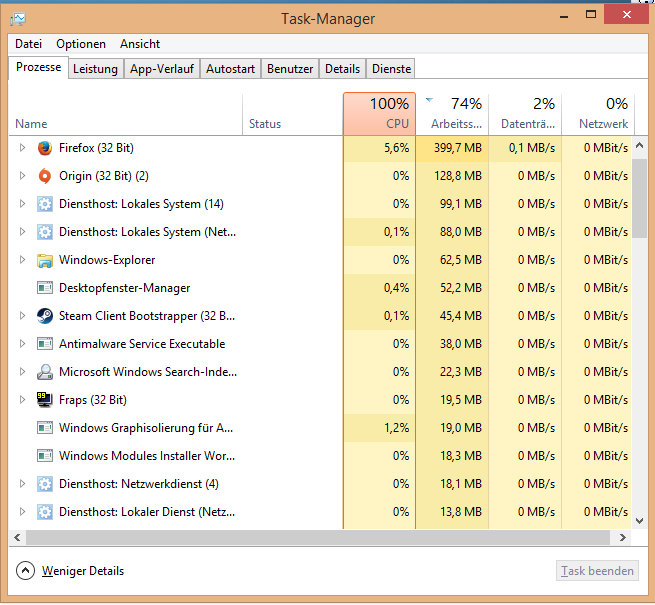
Task: Select the Prozesse tab
Action: (x=38, y=67)
